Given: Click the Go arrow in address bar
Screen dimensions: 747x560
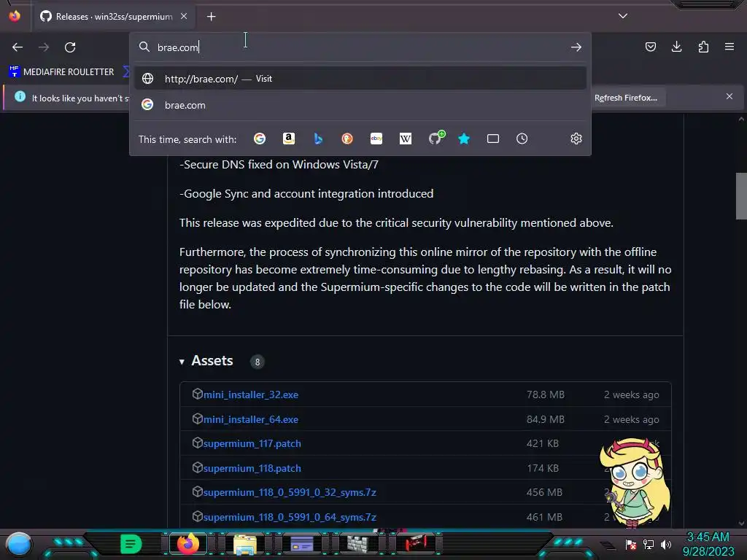Looking at the screenshot, I should click(x=576, y=47).
